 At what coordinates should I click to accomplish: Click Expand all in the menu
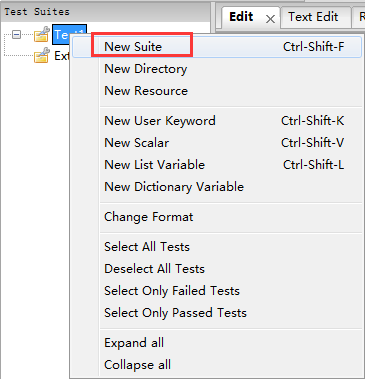click(217, 343)
